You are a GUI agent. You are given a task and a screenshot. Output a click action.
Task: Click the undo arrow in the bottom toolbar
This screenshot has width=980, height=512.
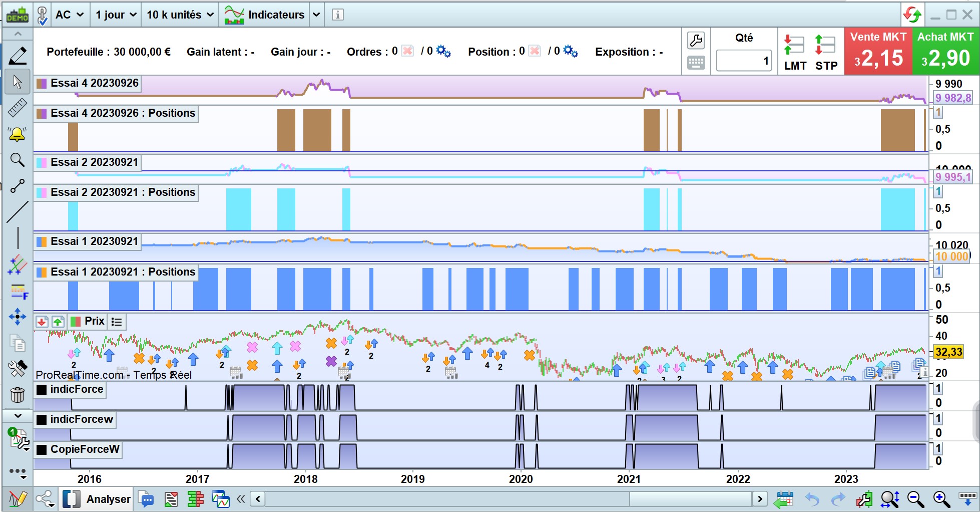pyautogui.click(x=812, y=499)
